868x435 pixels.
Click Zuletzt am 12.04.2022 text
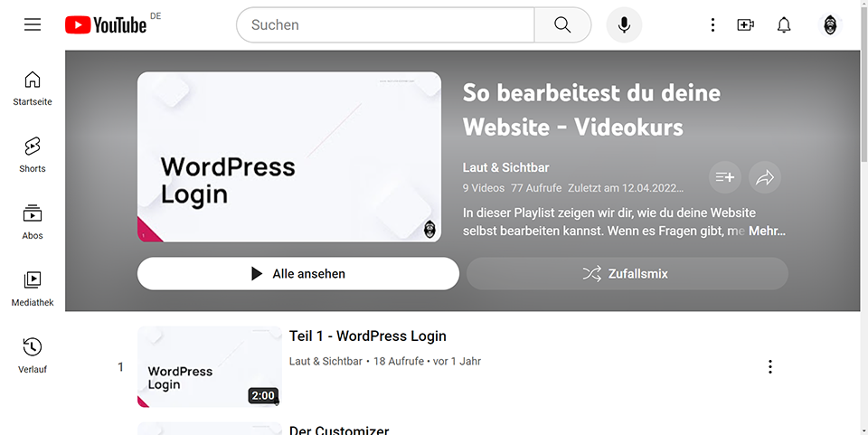(x=626, y=188)
